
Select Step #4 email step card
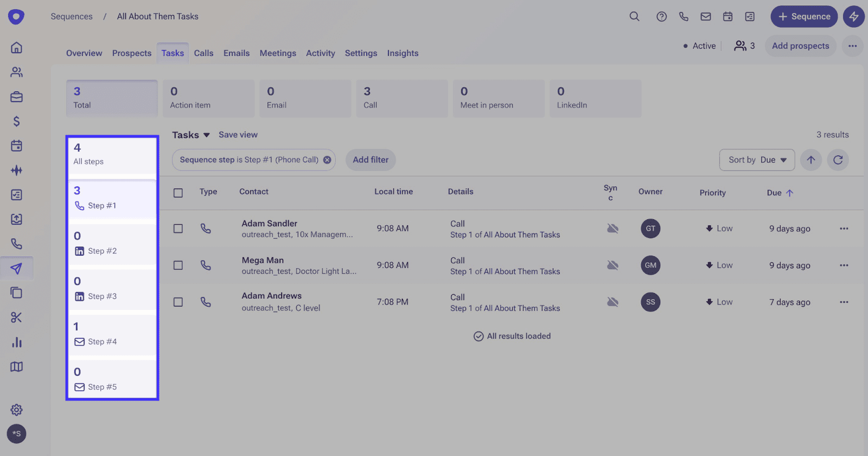point(112,333)
